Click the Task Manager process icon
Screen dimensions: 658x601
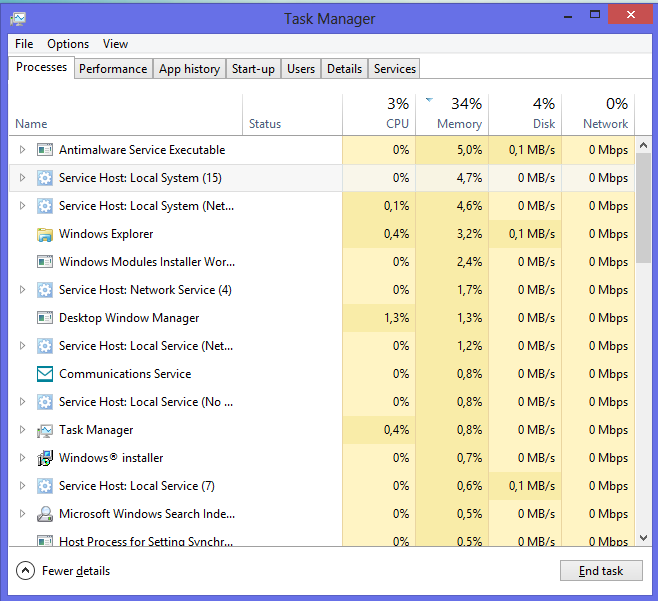(44, 430)
